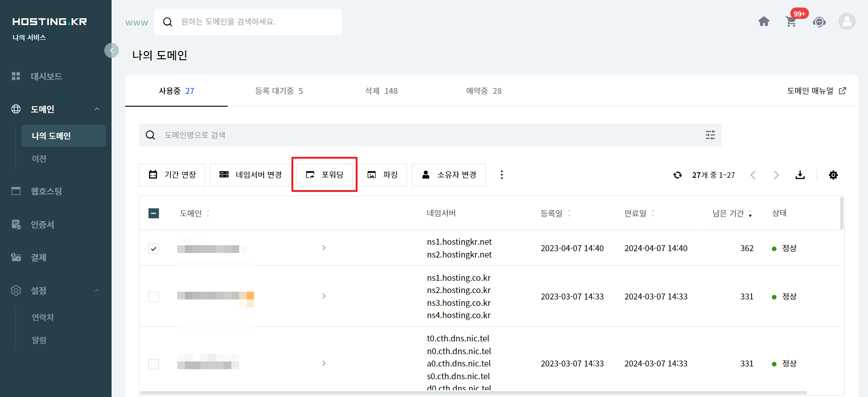The height and width of the screenshot is (397, 868).
Task: Open table settings gear icon
Action: tap(833, 175)
